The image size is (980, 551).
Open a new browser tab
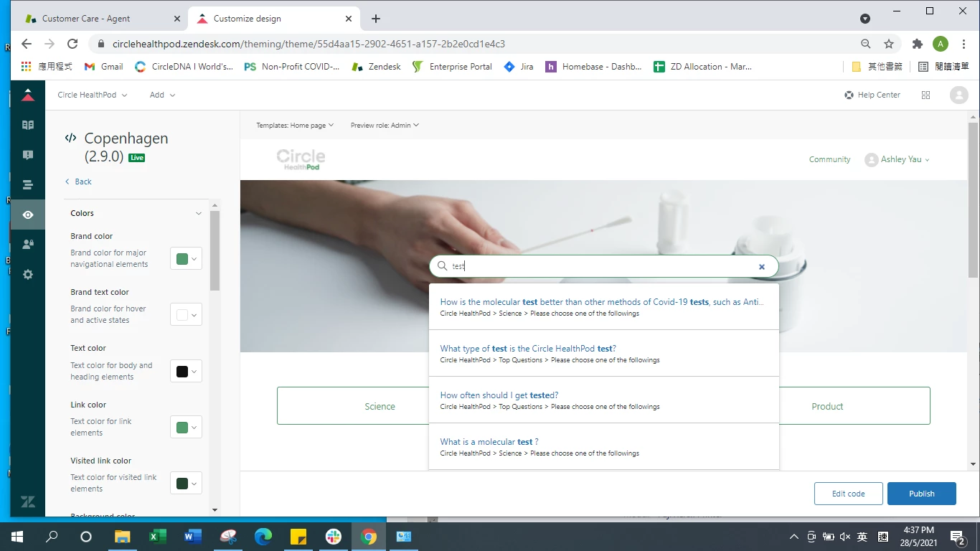tap(376, 19)
